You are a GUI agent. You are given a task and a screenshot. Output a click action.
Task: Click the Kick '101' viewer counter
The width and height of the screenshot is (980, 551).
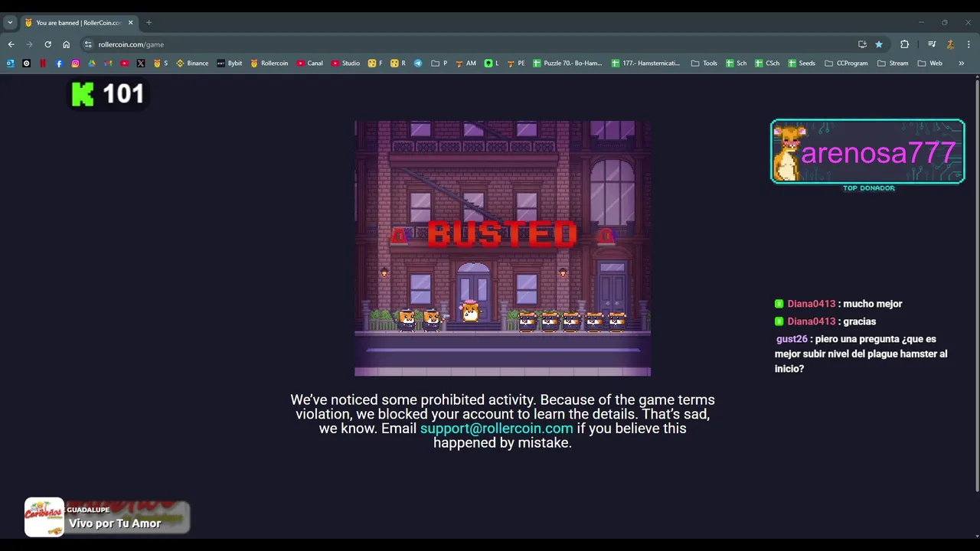108,94
